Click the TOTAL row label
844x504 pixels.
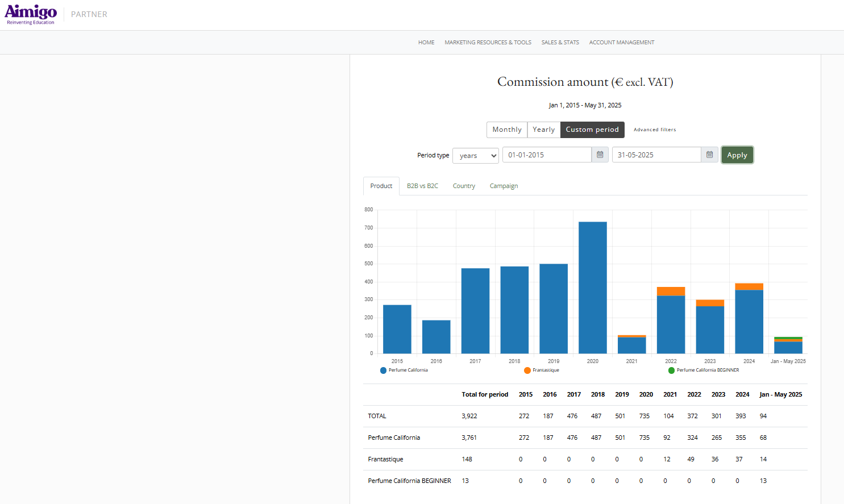[377, 416]
